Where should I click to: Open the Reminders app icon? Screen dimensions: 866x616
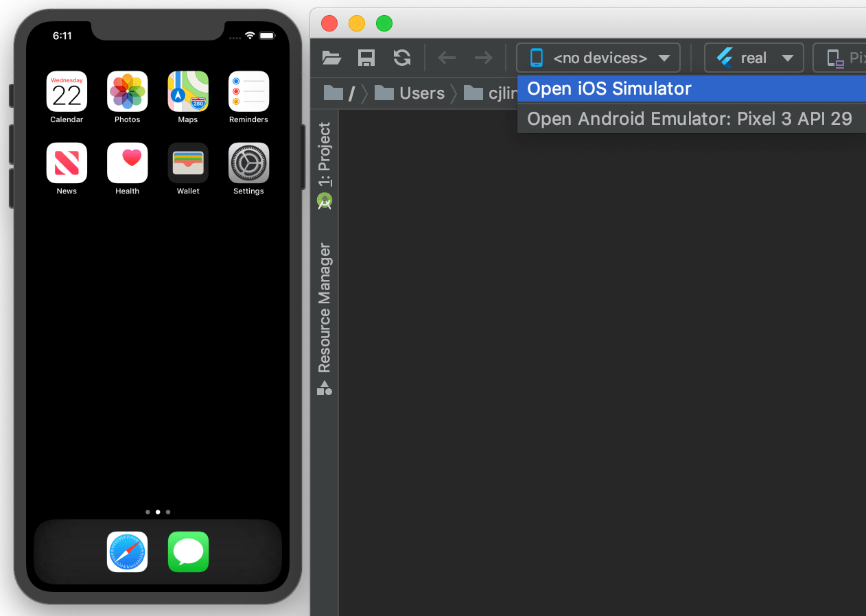(x=248, y=91)
